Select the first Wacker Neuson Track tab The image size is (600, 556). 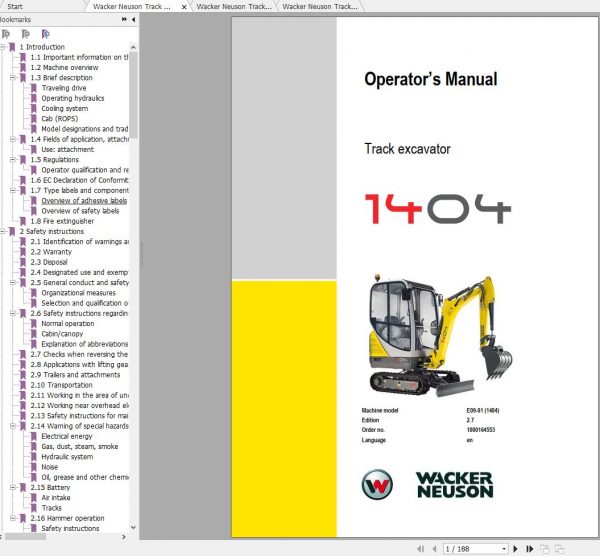tap(132, 7)
